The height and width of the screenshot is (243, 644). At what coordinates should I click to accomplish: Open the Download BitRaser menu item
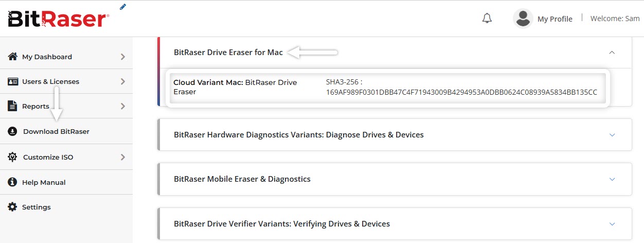coord(66,131)
